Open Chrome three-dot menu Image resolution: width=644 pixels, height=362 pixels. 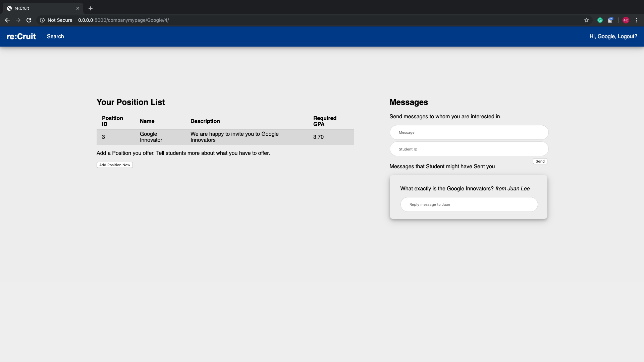pyautogui.click(x=637, y=20)
